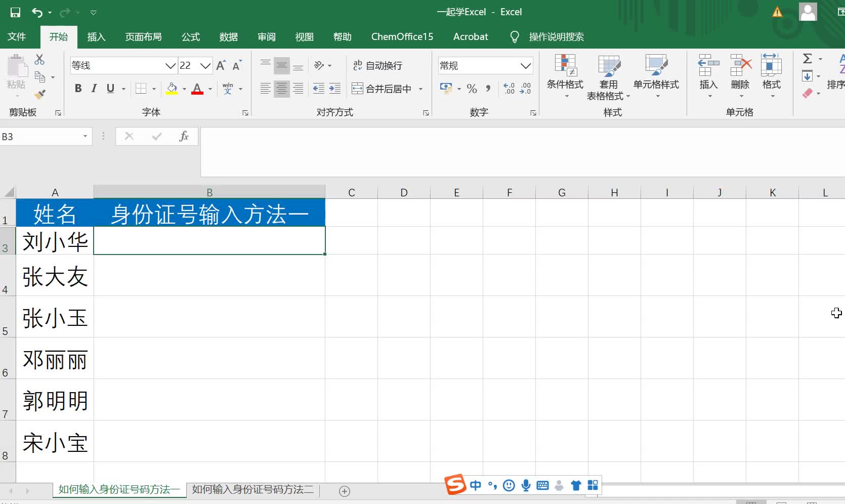Open the text orientation tool
The width and height of the screenshot is (845, 504).
pyautogui.click(x=319, y=65)
